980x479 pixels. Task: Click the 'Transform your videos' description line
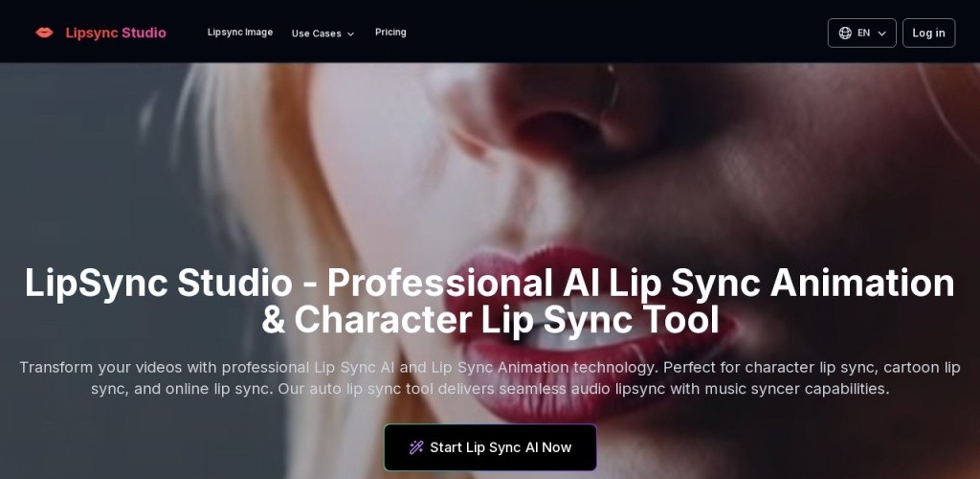coord(489,367)
